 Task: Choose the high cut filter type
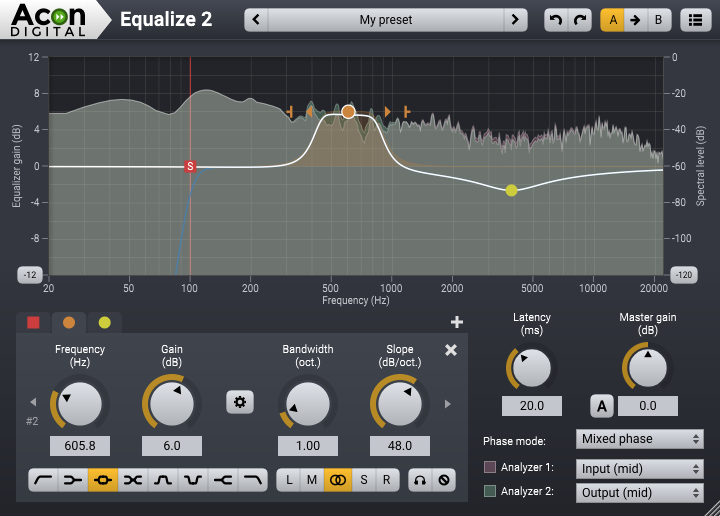click(x=253, y=480)
